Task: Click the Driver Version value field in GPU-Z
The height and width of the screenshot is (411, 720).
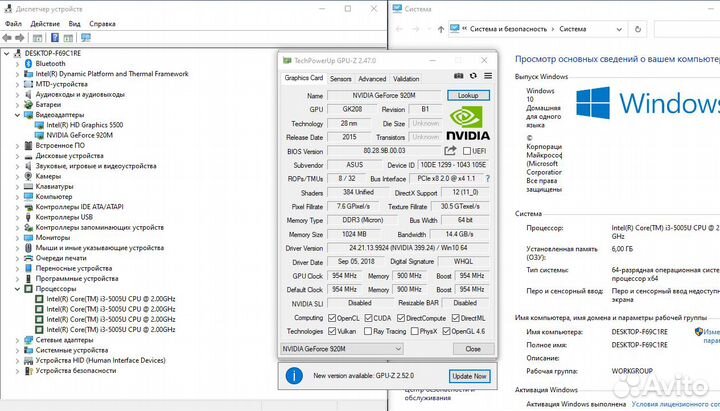Action: (x=408, y=248)
